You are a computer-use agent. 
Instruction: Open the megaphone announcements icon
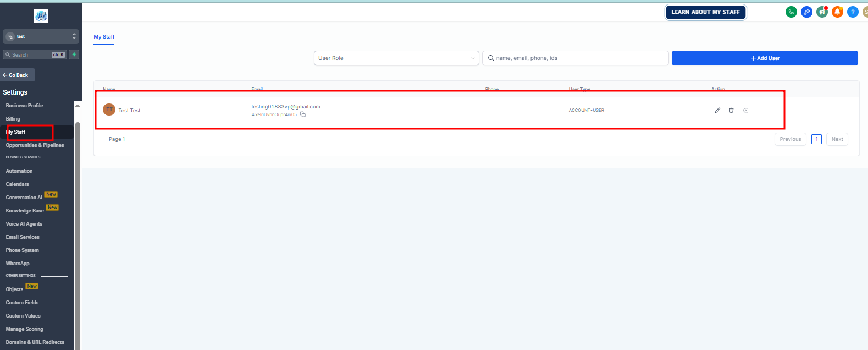[822, 12]
